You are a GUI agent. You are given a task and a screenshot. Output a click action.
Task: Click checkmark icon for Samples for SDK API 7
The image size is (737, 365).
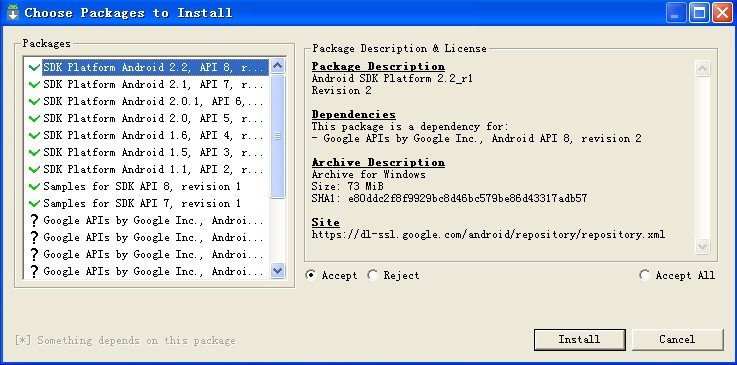[34, 203]
